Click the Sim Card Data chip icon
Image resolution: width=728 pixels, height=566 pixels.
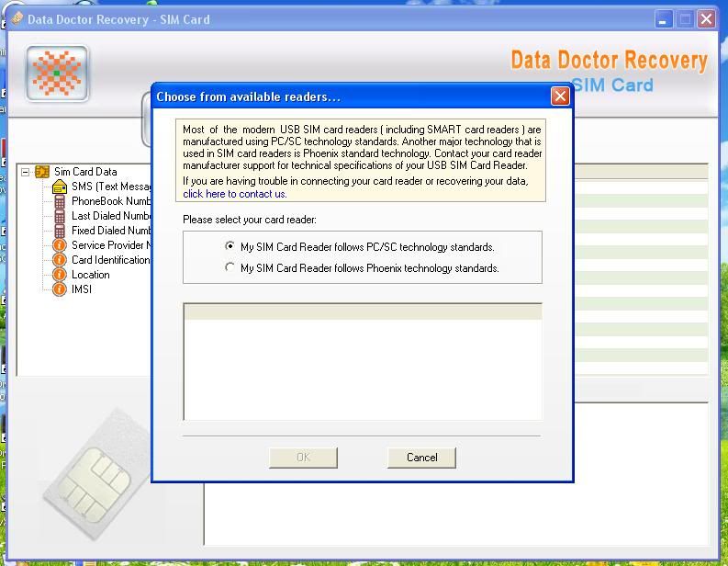point(42,172)
